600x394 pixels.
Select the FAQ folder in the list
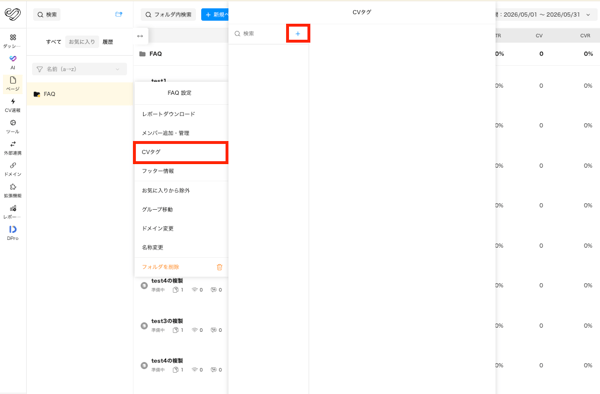pyautogui.click(x=80, y=94)
